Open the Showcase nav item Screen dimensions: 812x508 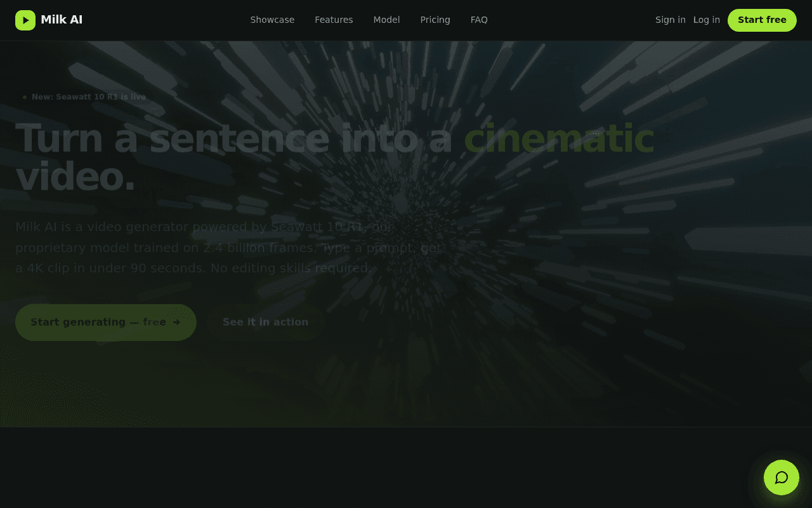pyautogui.click(x=272, y=20)
